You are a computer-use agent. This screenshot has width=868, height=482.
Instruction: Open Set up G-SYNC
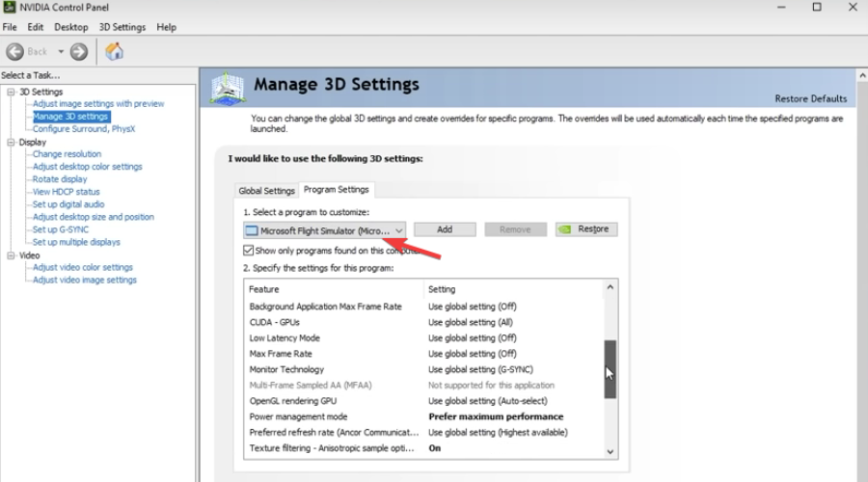tap(61, 229)
